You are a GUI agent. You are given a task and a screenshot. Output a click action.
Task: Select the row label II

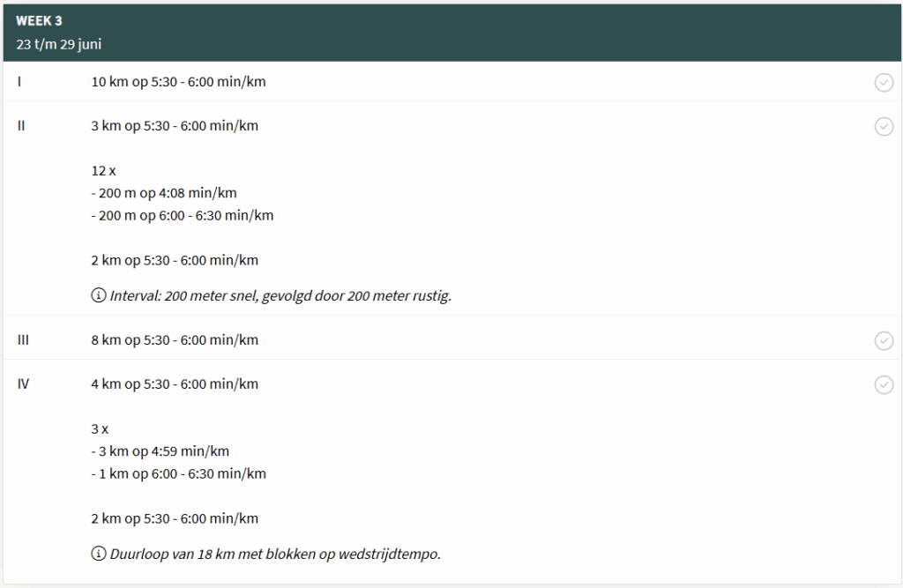(x=21, y=126)
